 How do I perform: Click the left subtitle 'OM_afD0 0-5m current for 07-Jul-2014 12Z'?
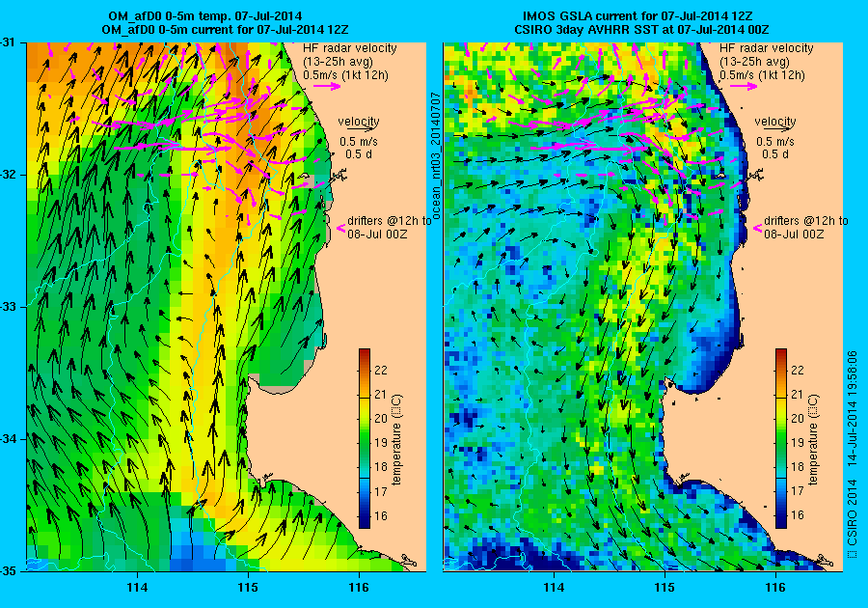pyautogui.click(x=226, y=30)
